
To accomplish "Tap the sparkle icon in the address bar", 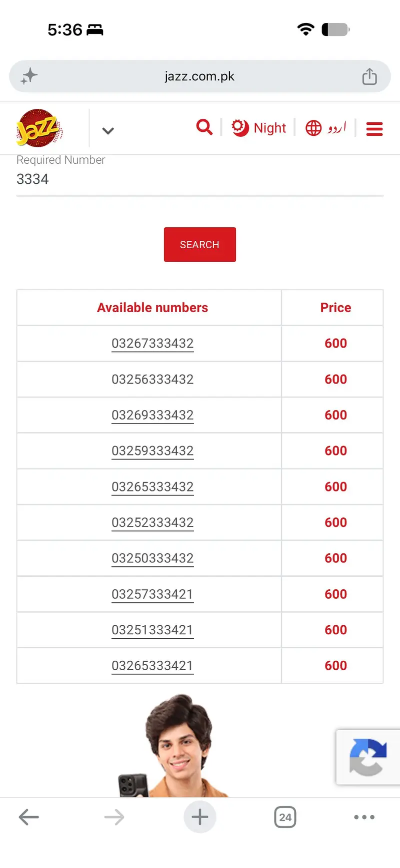I will tap(29, 76).
